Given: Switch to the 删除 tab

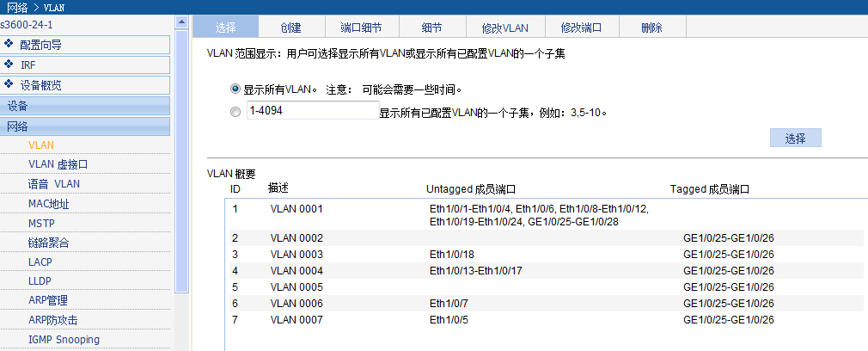Looking at the screenshot, I should click(x=651, y=28).
